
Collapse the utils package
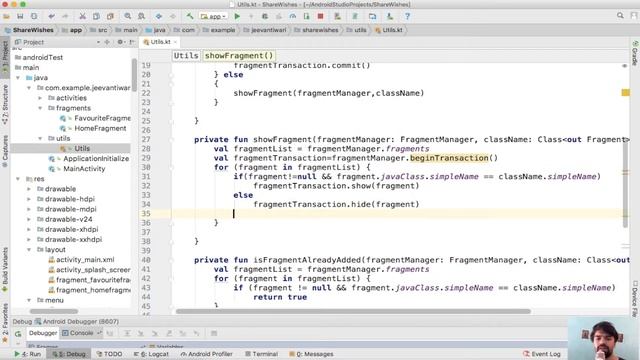tap(40, 138)
